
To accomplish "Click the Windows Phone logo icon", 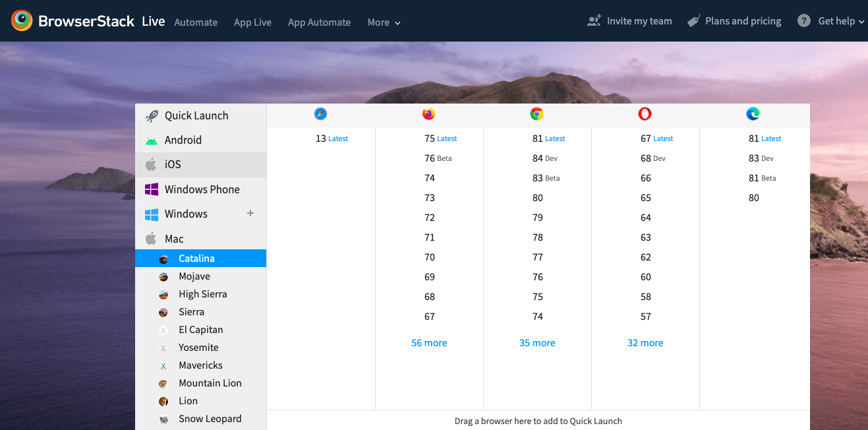I will (152, 189).
